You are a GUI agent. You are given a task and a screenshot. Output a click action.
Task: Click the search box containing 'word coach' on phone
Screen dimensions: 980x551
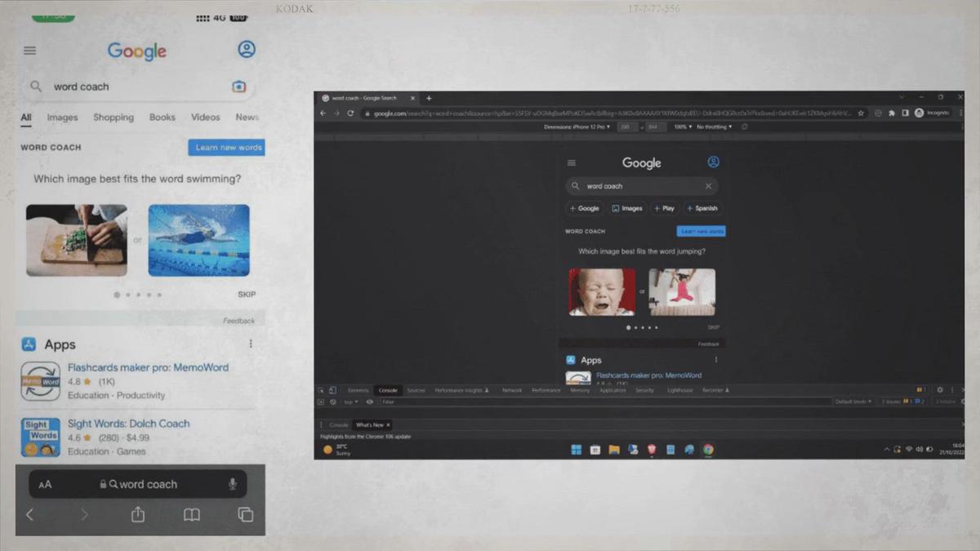click(137, 87)
